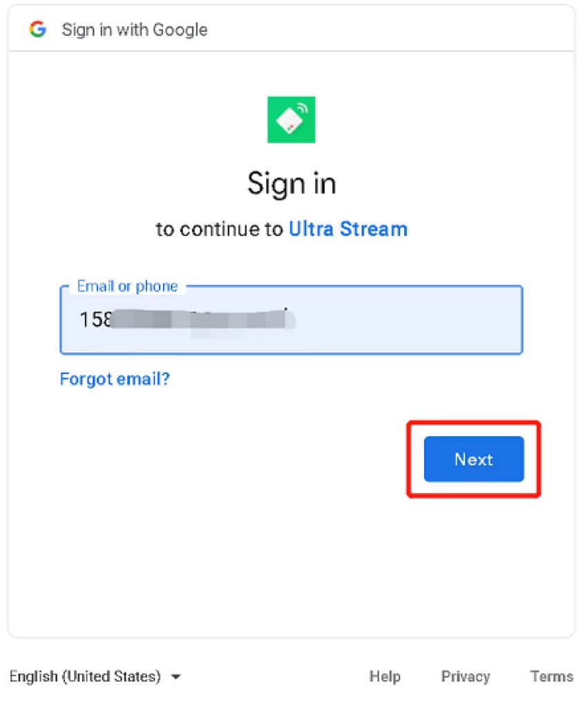This screenshot has height=708, width=588.
Task: Click the blurred phone number starting with 158
Action: [187, 319]
